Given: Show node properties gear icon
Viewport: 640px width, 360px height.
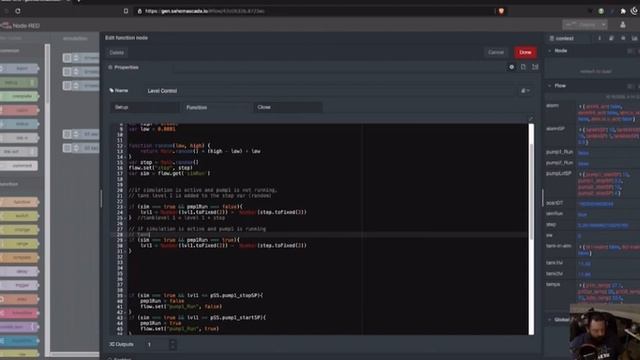Looking at the screenshot, I should (x=511, y=67).
